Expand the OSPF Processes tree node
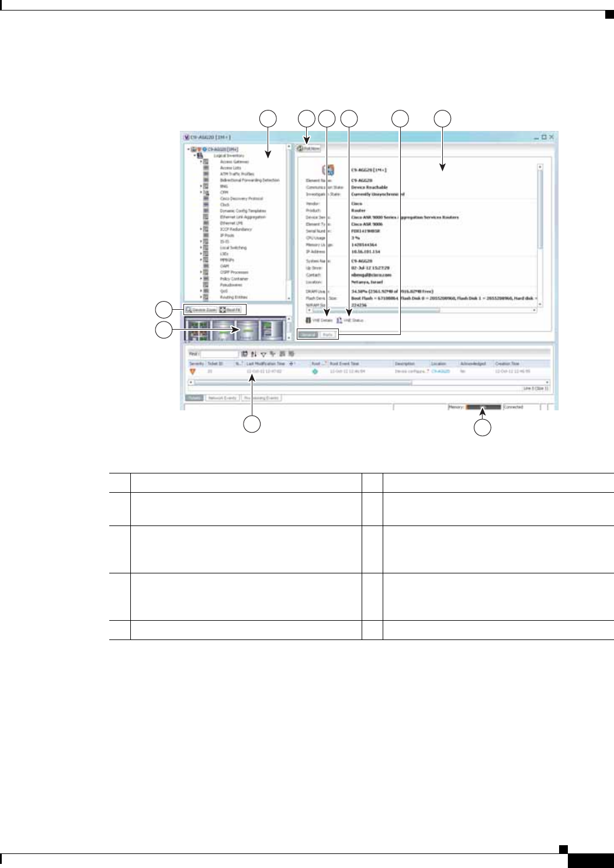Viewport: 614px width, 868px height. pos(201,272)
